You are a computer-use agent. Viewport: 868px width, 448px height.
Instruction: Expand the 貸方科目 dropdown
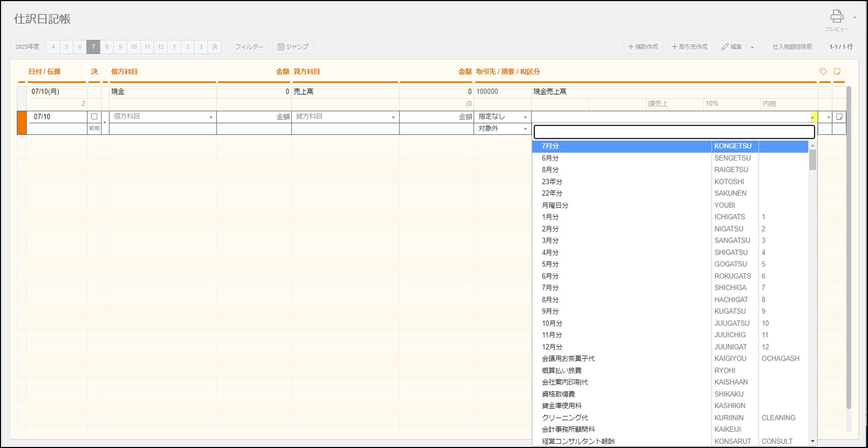click(393, 117)
